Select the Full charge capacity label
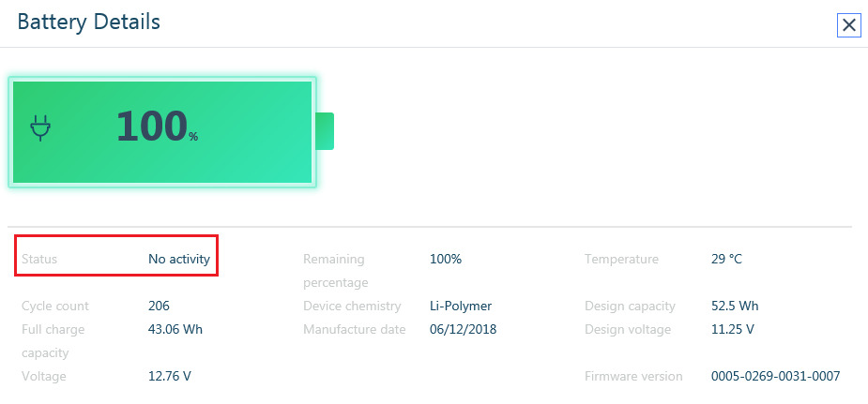Viewport: 868px width, 404px height. click(53, 341)
